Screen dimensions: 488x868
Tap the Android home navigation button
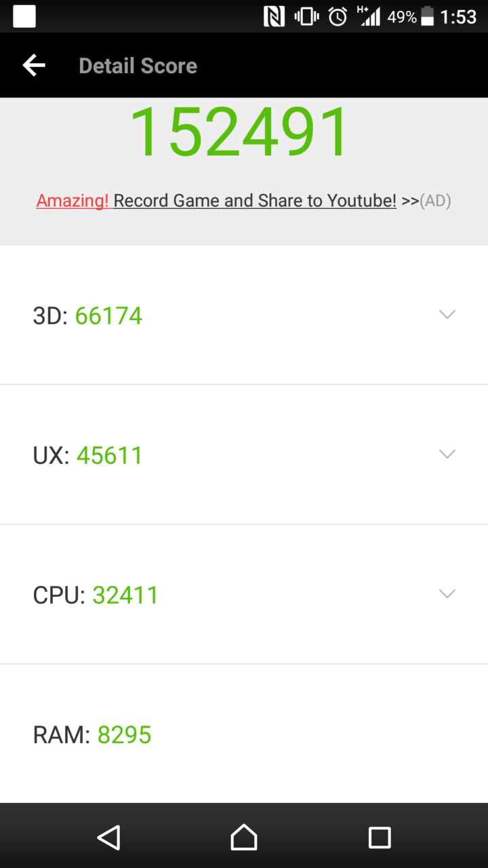[244, 837]
